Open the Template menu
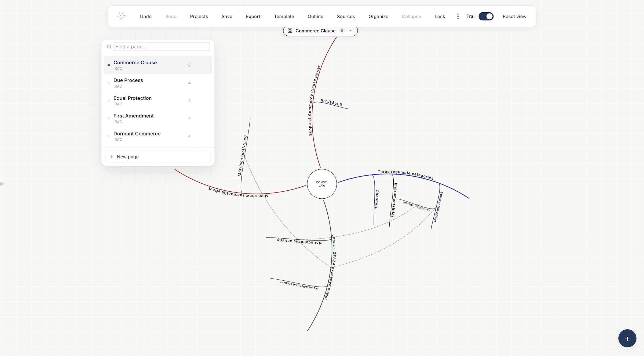 tap(284, 16)
